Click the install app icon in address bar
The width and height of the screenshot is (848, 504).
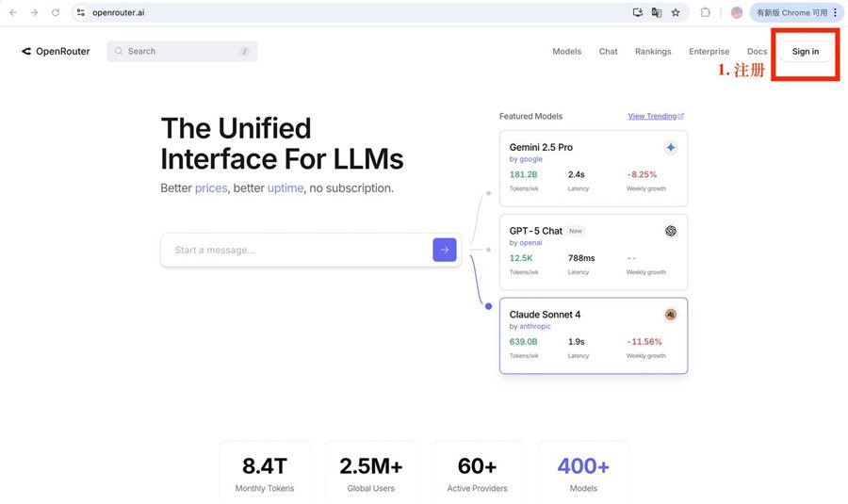tap(638, 12)
